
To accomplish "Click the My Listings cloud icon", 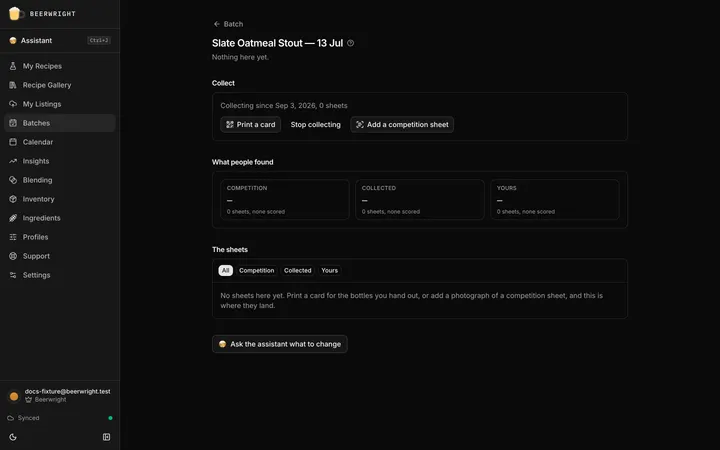I will [13, 104].
